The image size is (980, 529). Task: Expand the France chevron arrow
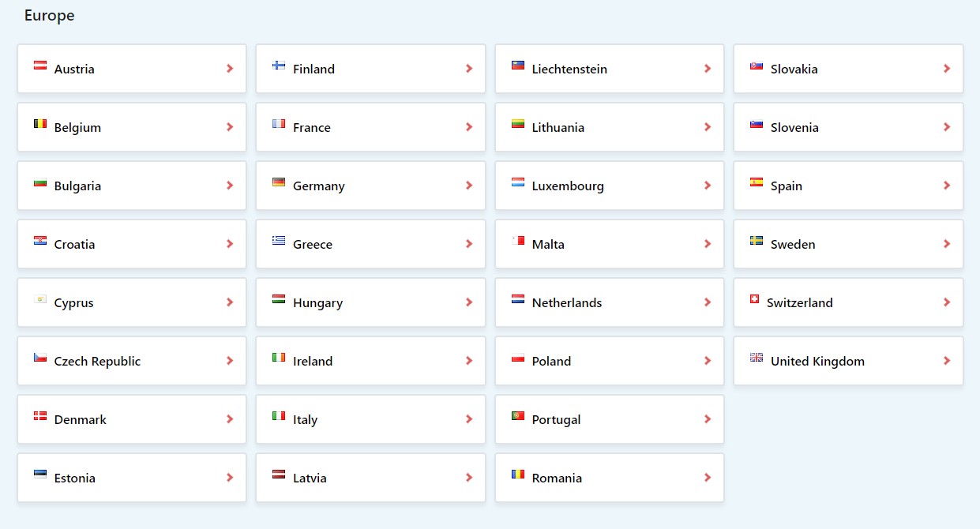click(469, 127)
